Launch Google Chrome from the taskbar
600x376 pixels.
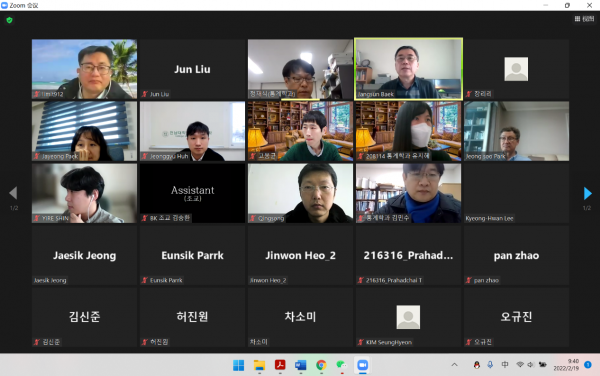coord(321,365)
